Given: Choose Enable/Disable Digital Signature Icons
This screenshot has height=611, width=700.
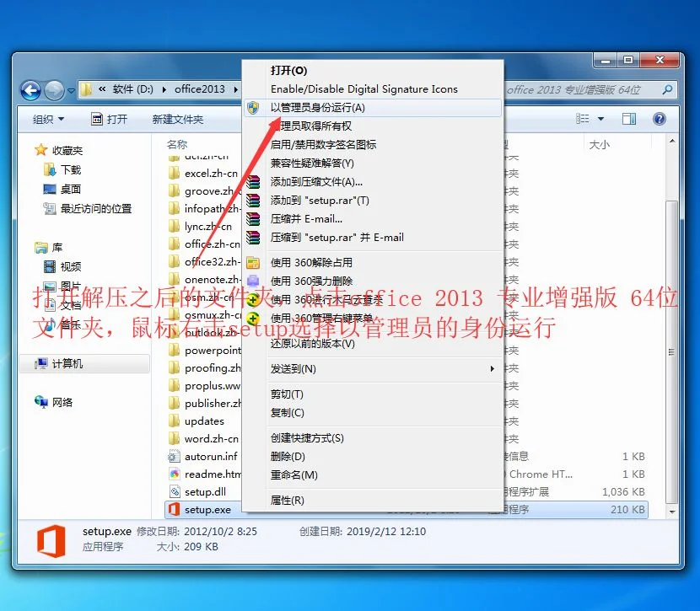Looking at the screenshot, I should point(373,88).
